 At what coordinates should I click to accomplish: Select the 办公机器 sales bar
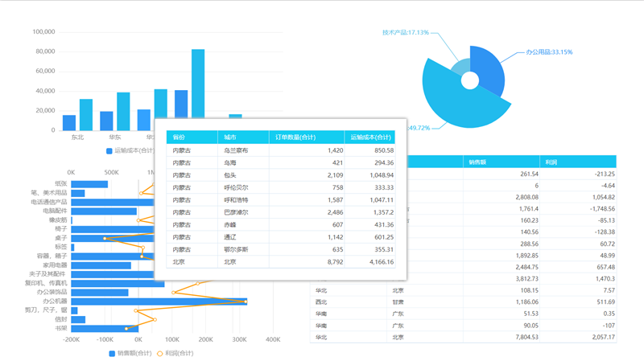[159, 302]
